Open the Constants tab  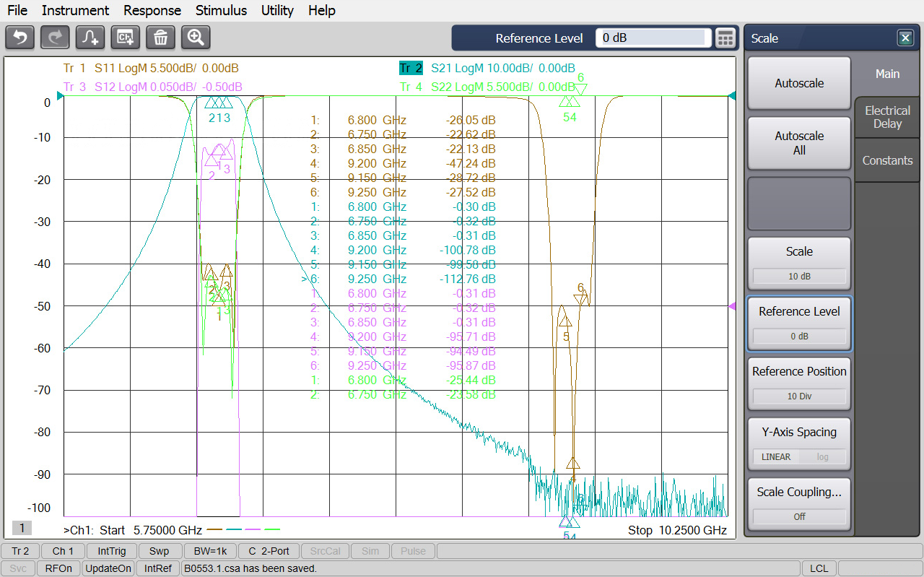coord(887,160)
